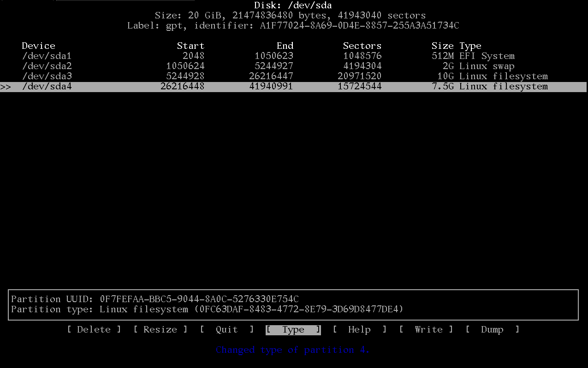588x368 pixels.
Task: Select the Delete menu option
Action: tap(94, 329)
